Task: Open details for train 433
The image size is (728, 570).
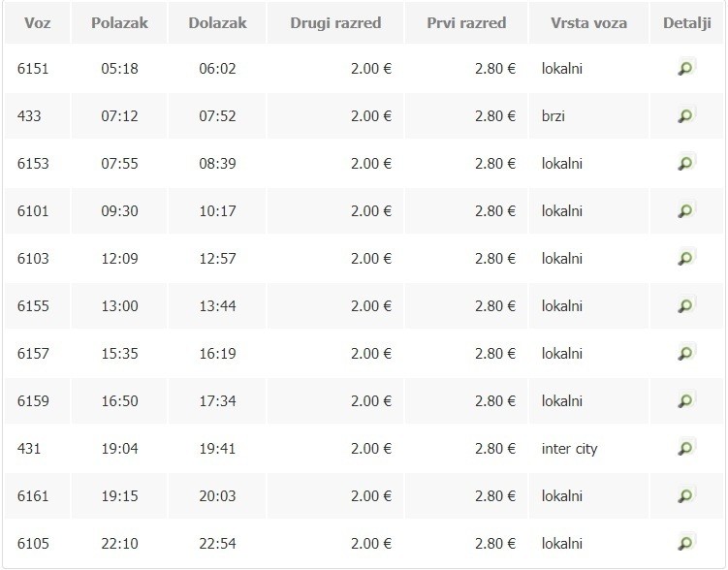Action: (x=685, y=116)
